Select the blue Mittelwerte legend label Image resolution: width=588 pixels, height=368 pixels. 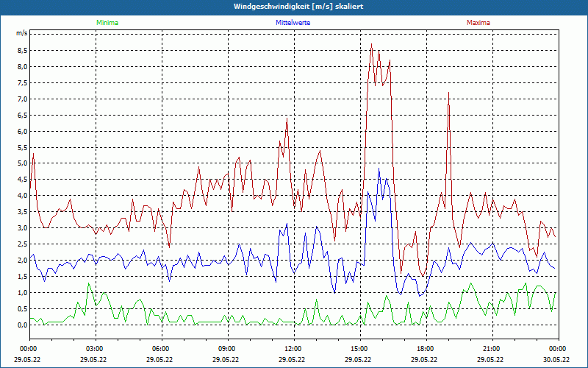293,23
